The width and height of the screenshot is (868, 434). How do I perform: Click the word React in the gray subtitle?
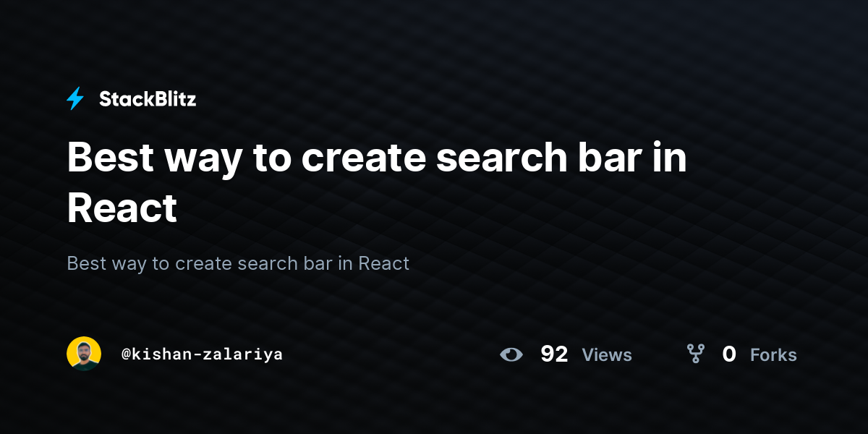coord(384,263)
